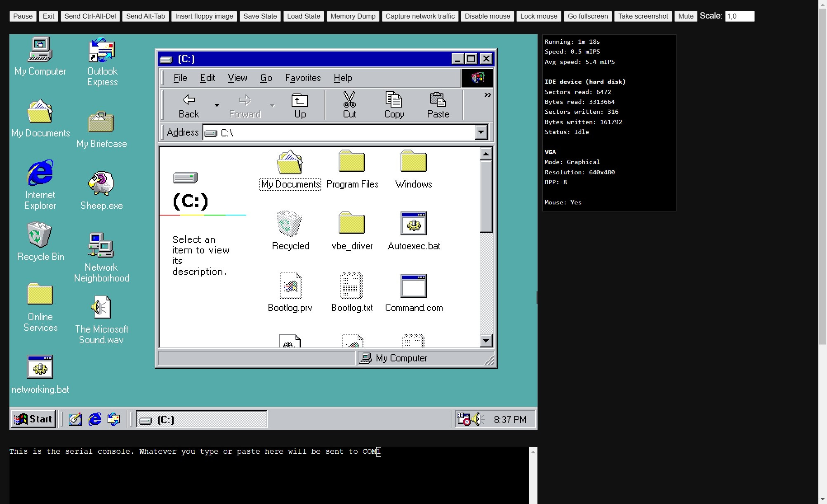Click Copy toolbar button
Screen dimensions: 827x504
pos(394,106)
